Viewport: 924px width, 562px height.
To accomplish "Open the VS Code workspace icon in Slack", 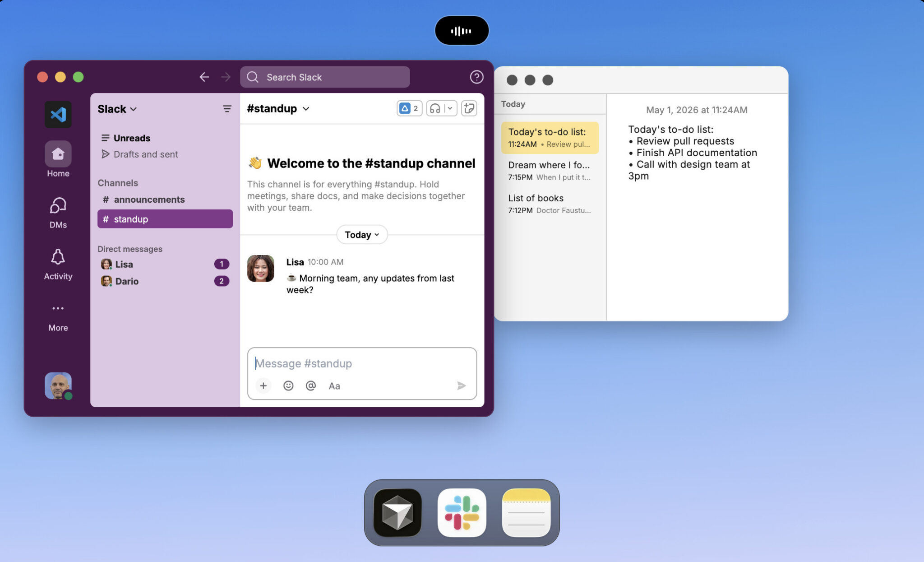I will click(58, 114).
